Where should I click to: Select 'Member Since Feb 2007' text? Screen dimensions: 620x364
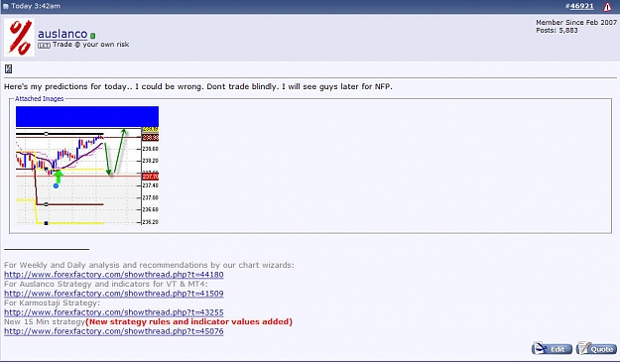point(576,23)
